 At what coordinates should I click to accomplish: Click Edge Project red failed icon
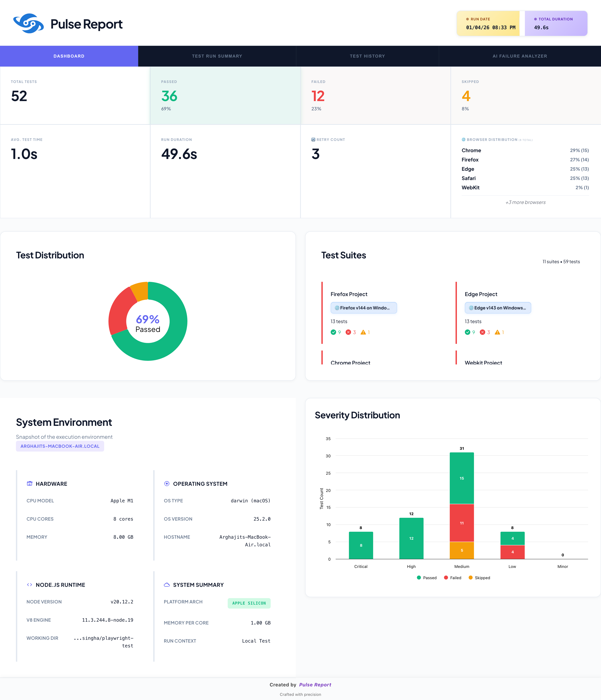(x=482, y=332)
